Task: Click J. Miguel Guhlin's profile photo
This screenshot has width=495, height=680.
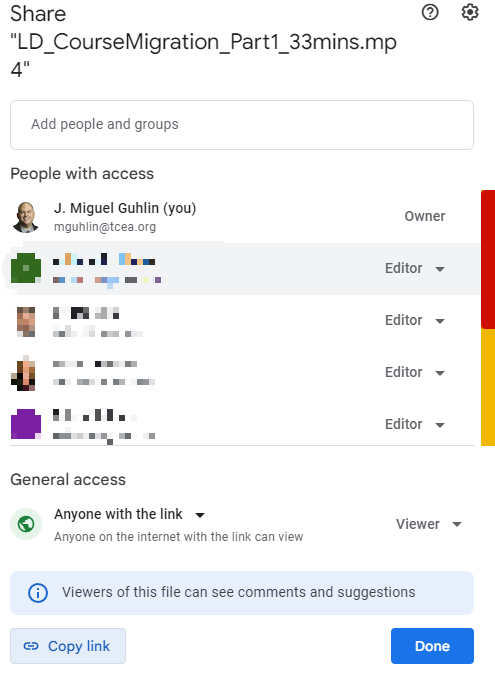Action: coord(26,217)
